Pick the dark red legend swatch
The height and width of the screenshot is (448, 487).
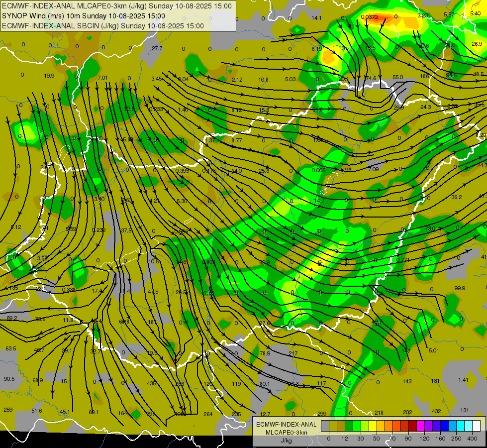click(x=413, y=426)
